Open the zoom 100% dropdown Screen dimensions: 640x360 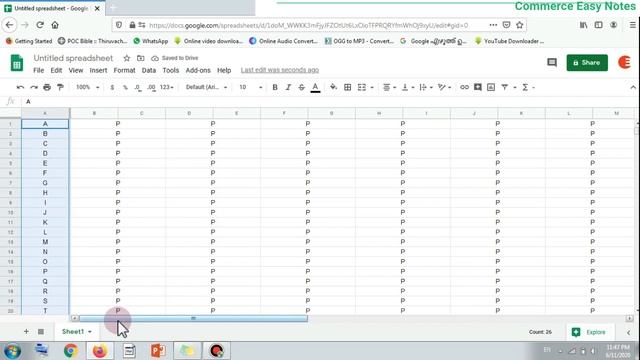(x=87, y=87)
